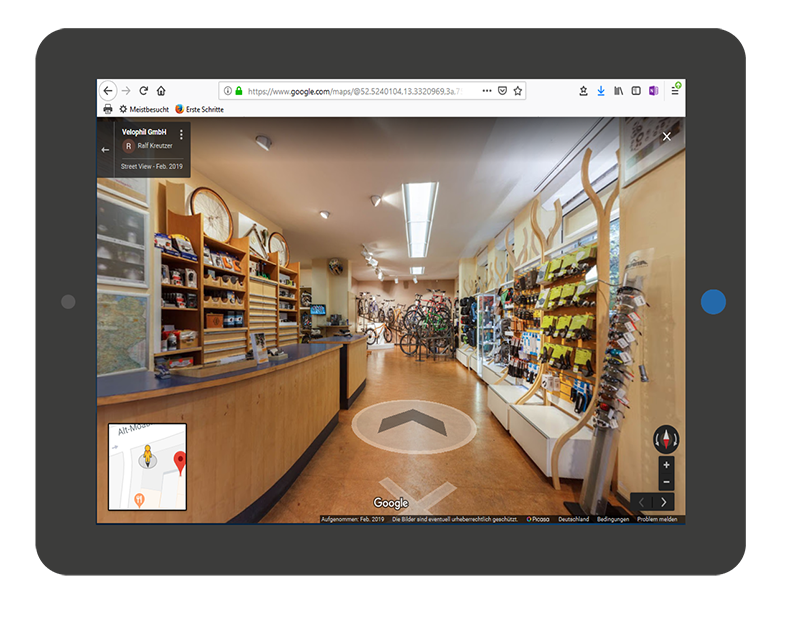Screen dimensions: 800x632
Task: Open Meistbesucht bookmarks folder
Action: (144, 109)
